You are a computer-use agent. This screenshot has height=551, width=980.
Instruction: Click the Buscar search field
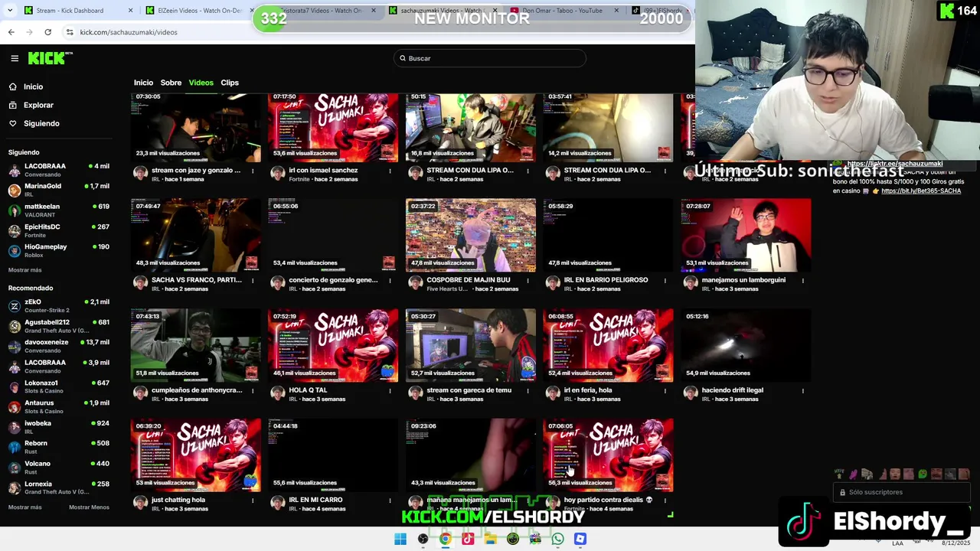pos(490,58)
